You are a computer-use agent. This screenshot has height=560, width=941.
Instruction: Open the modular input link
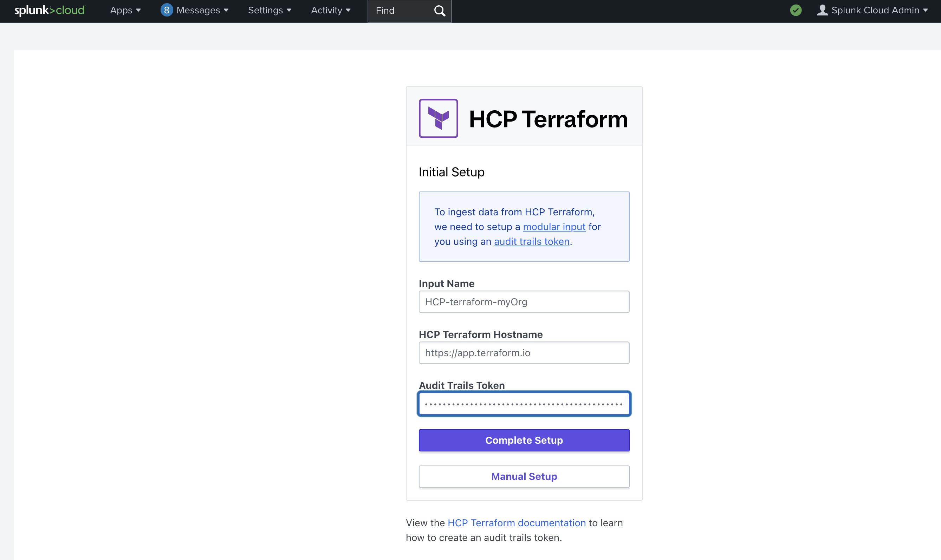tap(554, 227)
